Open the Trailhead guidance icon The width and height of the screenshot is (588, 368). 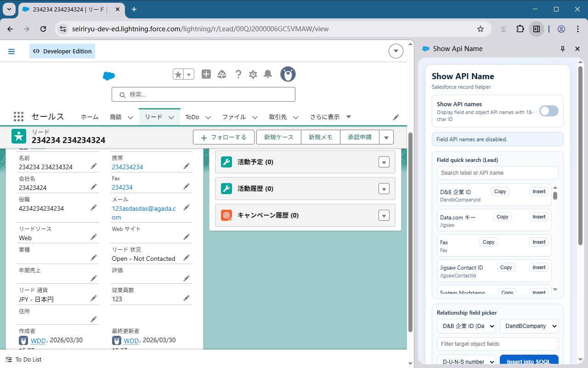click(222, 74)
